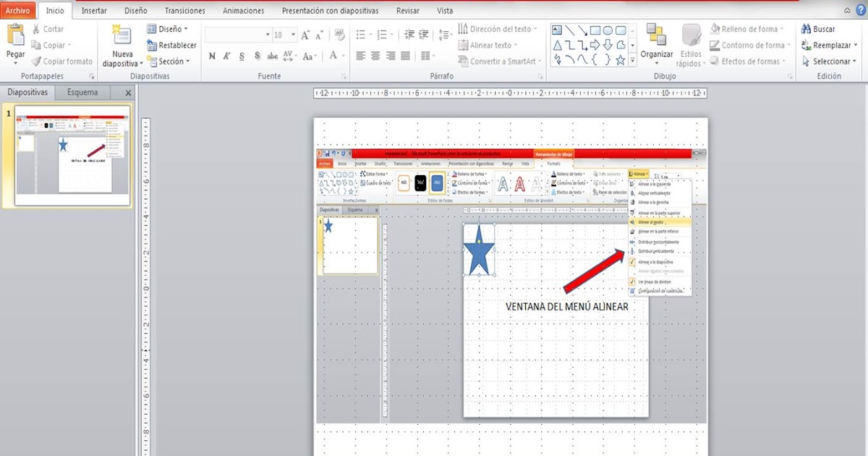Switch to the Vista ribbon tab
This screenshot has width=868, height=456.
(x=444, y=10)
